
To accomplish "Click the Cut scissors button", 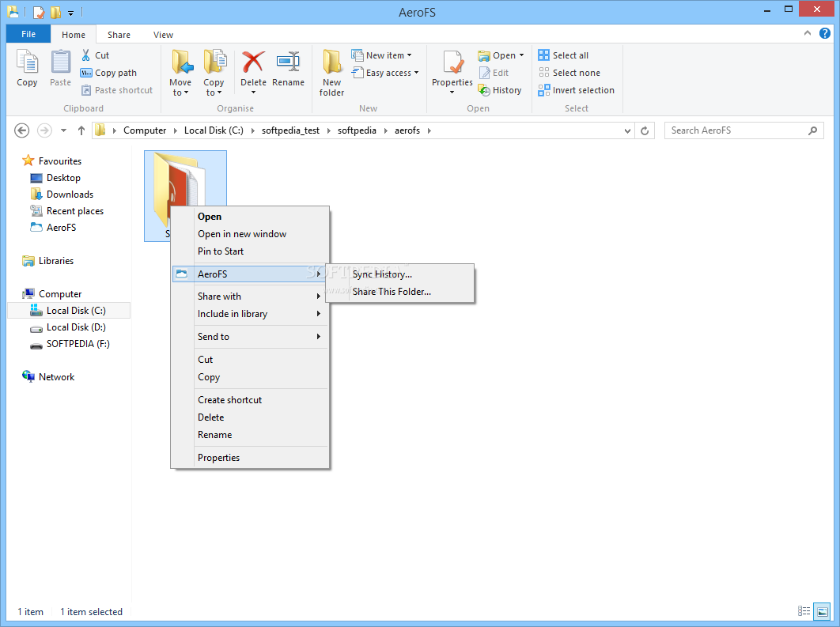I will (x=95, y=55).
